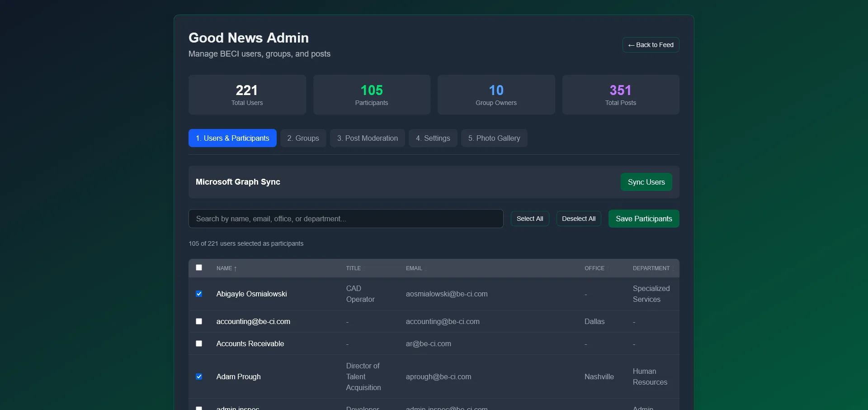
Task: Open the Post Moderation tab
Action: click(368, 138)
